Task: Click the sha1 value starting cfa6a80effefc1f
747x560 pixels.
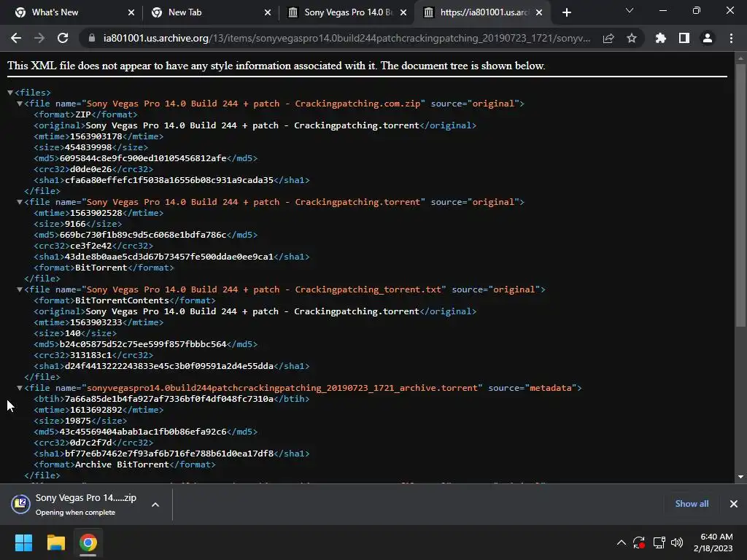Action: click(x=169, y=180)
